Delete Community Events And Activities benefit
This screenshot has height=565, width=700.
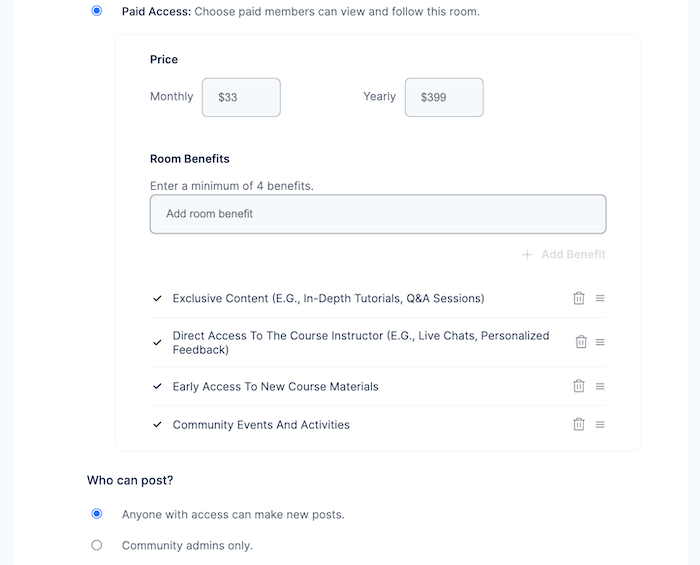coord(578,424)
